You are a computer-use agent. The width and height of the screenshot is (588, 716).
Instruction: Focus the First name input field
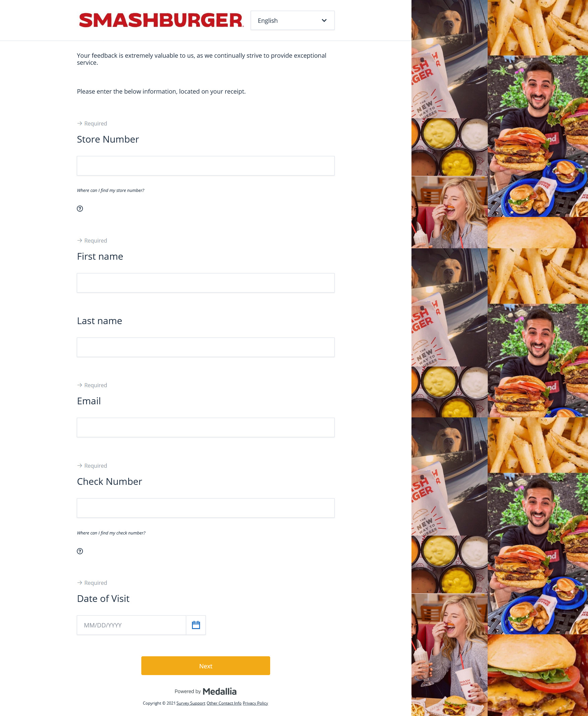click(x=206, y=283)
